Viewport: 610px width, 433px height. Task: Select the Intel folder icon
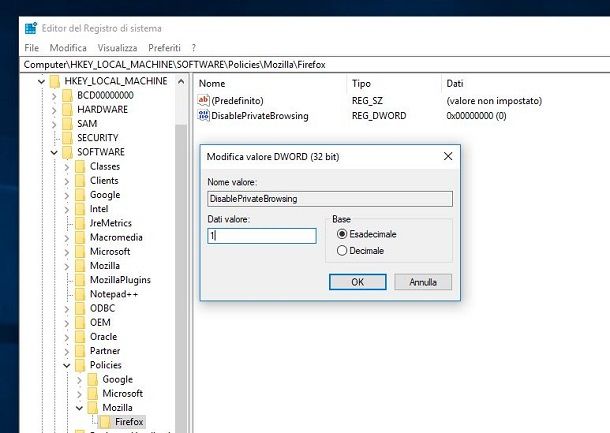coord(80,209)
